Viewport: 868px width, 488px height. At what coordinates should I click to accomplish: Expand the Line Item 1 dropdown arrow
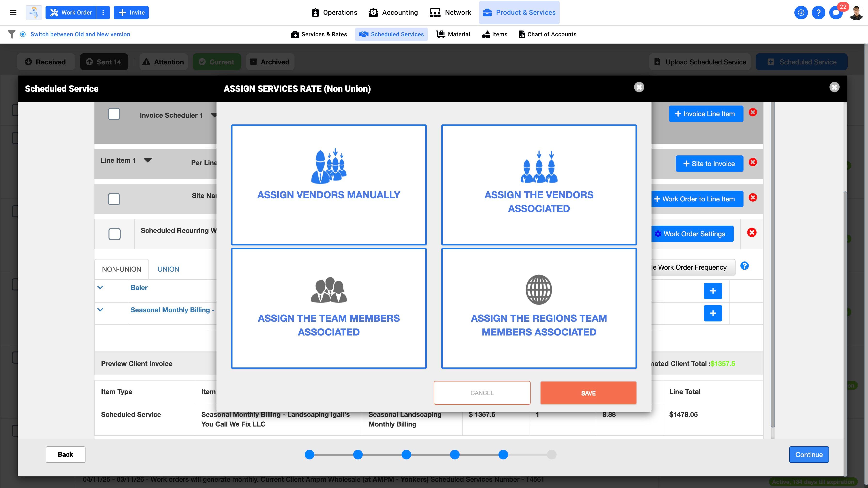[x=147, y=160]
